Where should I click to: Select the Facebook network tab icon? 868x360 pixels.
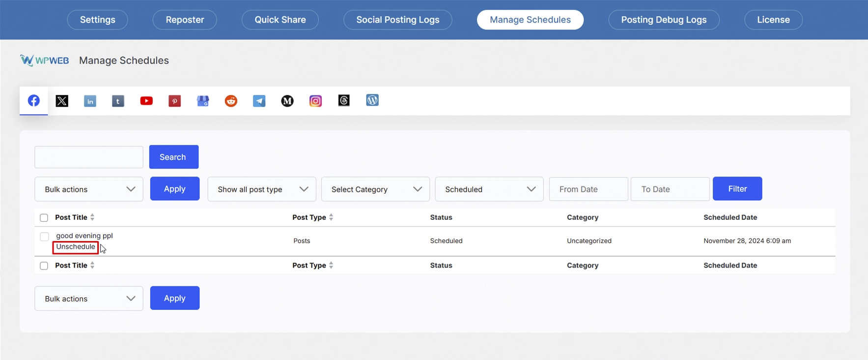point(34,101)
